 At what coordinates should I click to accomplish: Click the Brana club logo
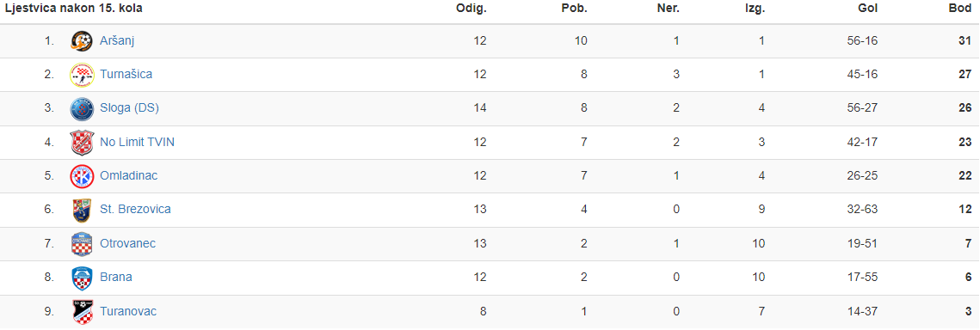click(x=82, y=278)
